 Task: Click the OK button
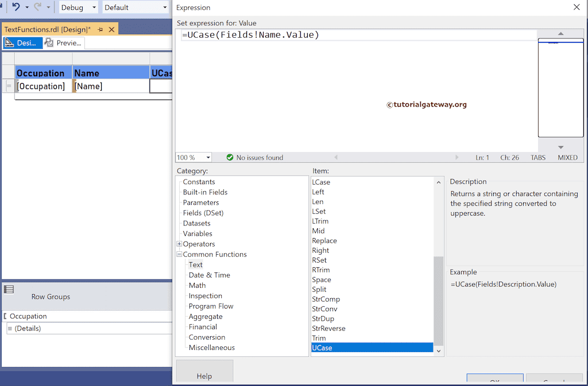tap(494, 380)
